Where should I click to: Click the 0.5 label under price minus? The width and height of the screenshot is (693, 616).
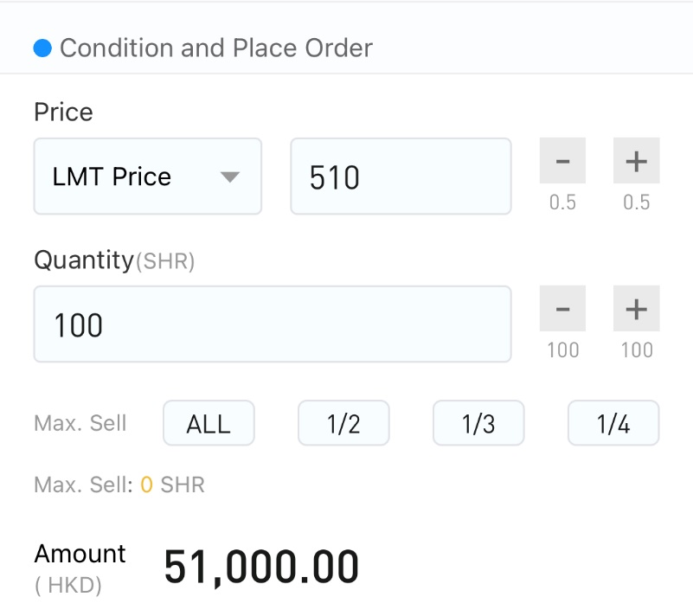[562, 202]
